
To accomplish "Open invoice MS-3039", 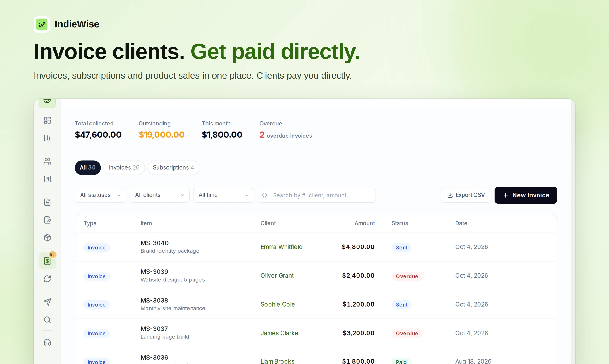I will tap(154, 272).
